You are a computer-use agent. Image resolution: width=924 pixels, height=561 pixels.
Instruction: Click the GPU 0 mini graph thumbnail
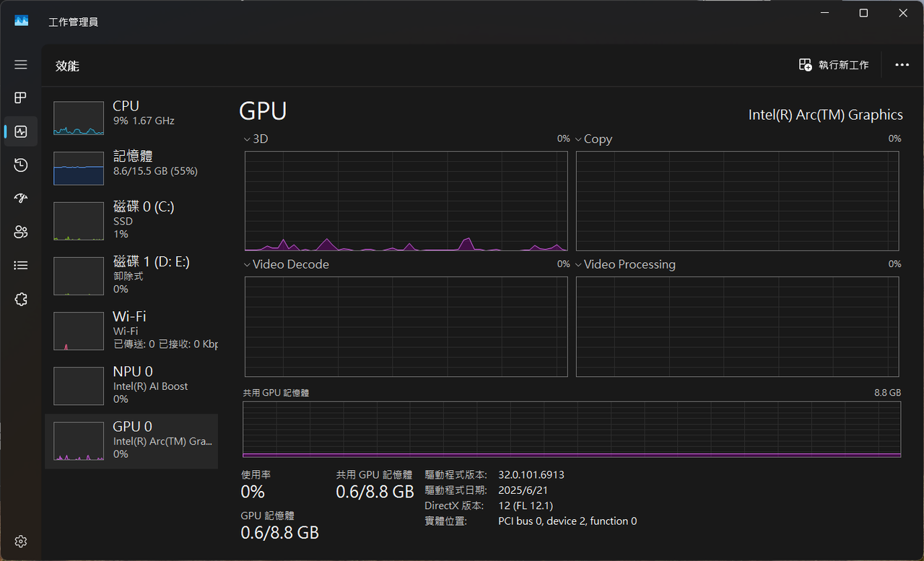pyautogui.click(x=79, y=441)
